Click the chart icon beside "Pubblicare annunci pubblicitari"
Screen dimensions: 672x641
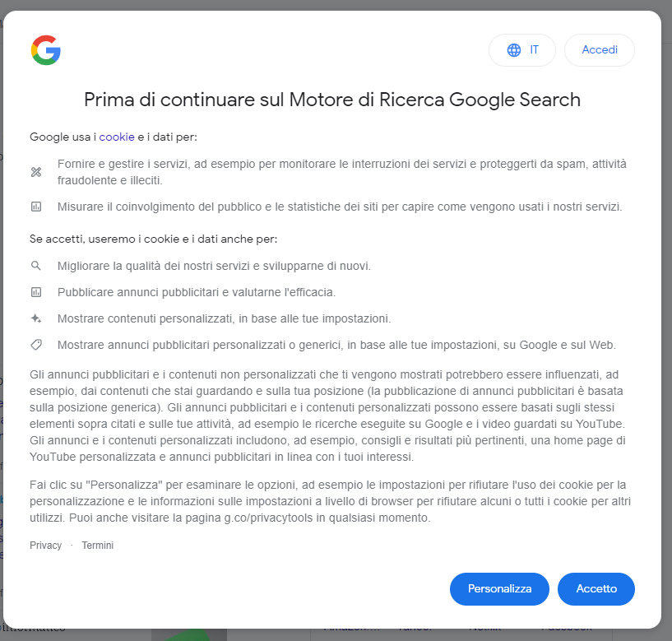coord(36,292)
